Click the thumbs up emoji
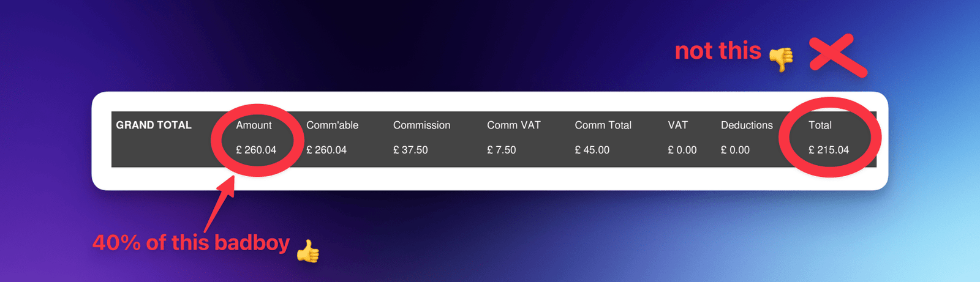Screen dimensions: 980x282 308,251
